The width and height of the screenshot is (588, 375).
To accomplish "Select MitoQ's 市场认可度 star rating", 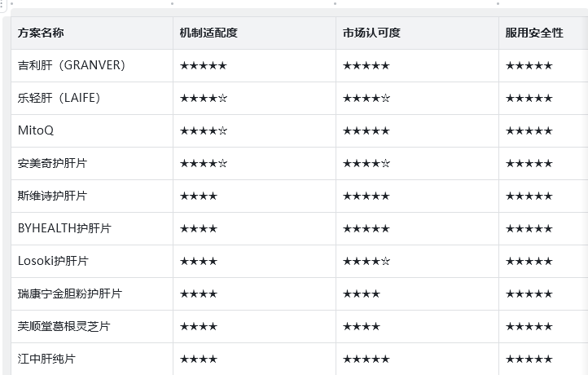I will [366, 130].
